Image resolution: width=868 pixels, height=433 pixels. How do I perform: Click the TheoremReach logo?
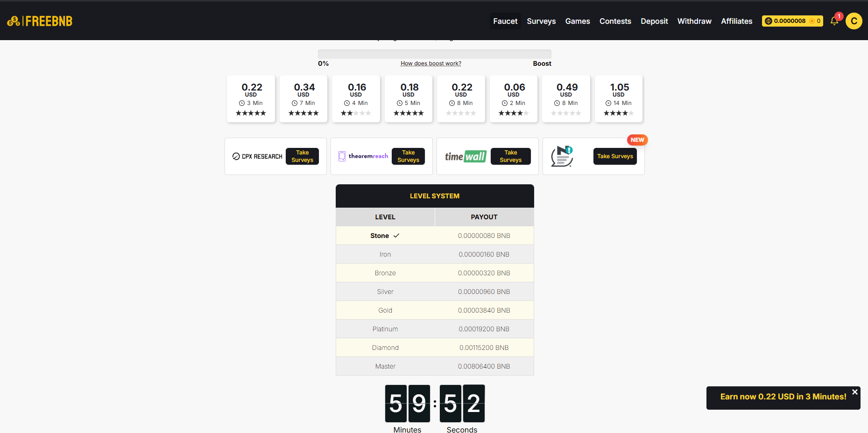pyautogui.click(x=363, y=156)
